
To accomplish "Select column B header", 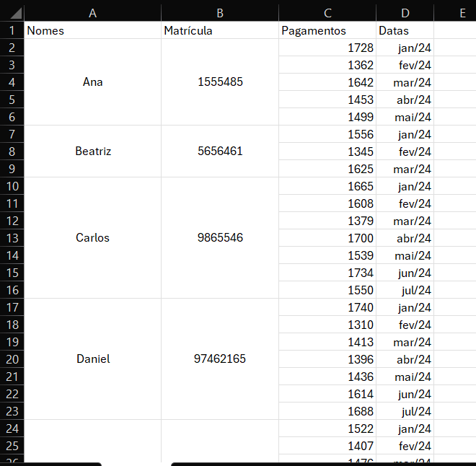I will click(220, 13).
